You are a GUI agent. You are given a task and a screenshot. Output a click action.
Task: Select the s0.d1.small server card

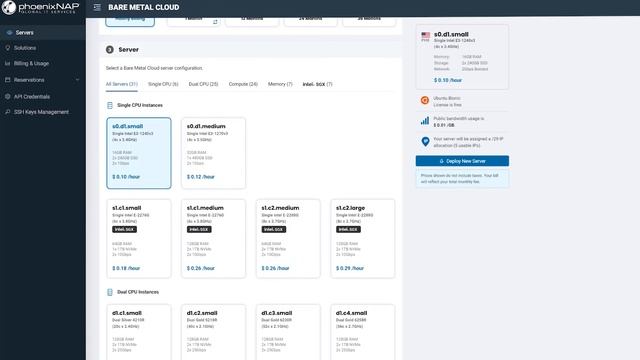[x=139, y=153]
